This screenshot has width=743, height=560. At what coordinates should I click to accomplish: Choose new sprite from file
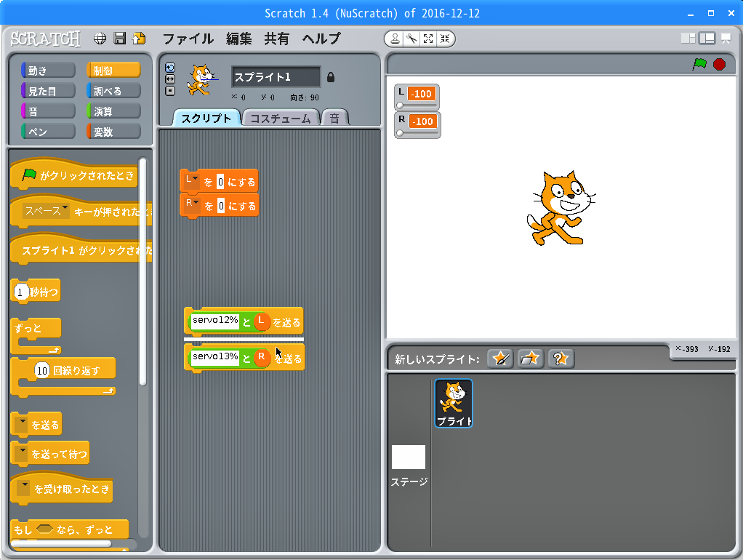(x=530, y=359)
